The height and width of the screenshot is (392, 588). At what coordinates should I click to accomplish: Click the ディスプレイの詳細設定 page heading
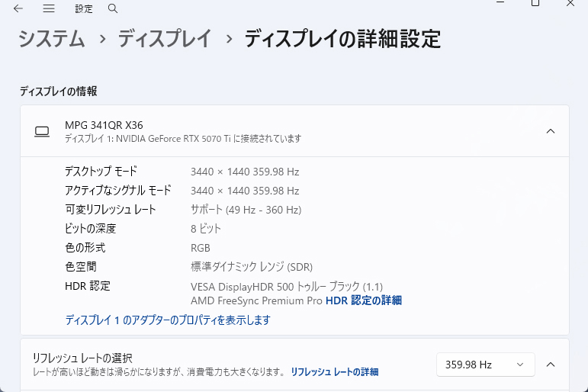(342, 39)
